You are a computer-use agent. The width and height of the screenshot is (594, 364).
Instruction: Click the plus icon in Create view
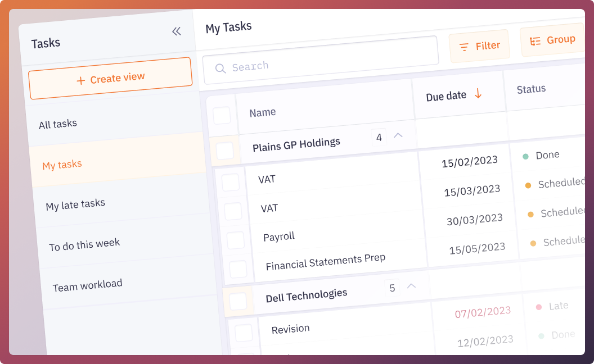pos(80,79)
